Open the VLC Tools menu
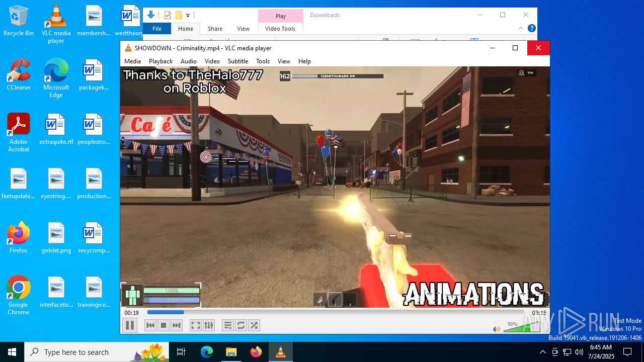Image resolution: width=644 pixels, height=362 pixels. [x=263, y=61]
